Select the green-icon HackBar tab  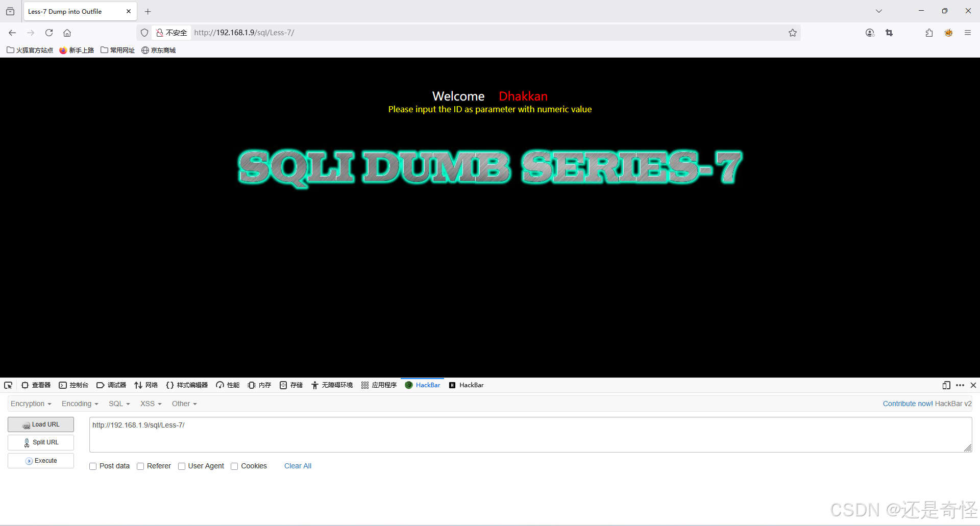pyautogui.click(x=423, y=385)
